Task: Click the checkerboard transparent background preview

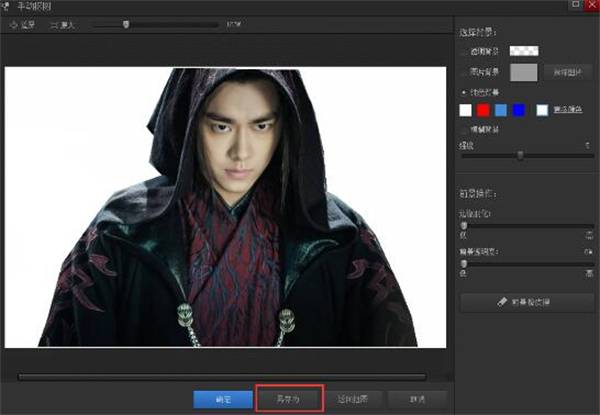Action: pyautogui.click(x=524, y=51)
